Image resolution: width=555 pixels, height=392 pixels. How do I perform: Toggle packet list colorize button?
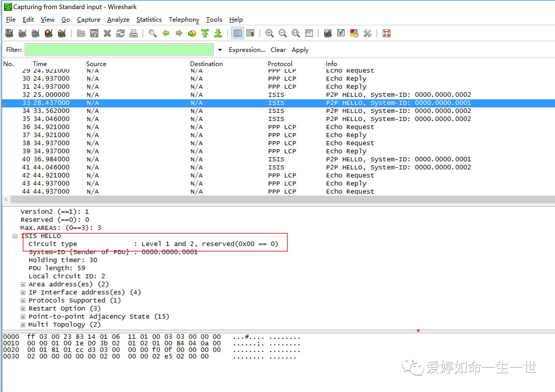[x=237, y=33]
